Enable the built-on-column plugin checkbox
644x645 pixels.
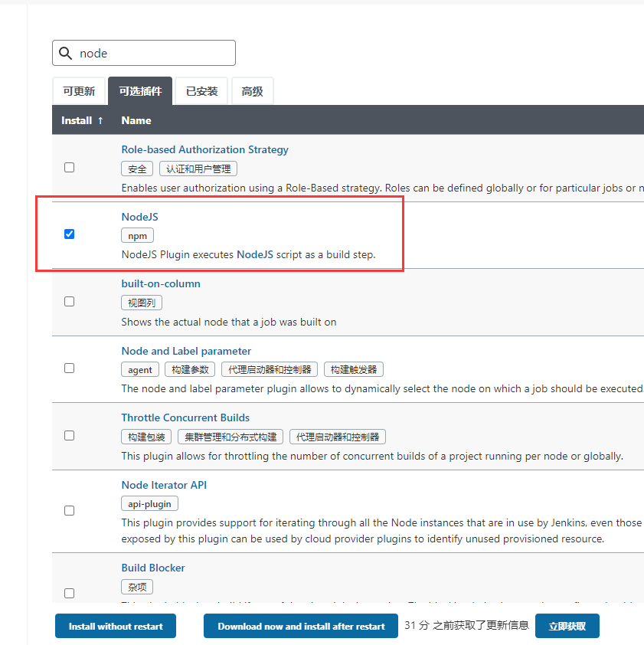tap(70, 301)
